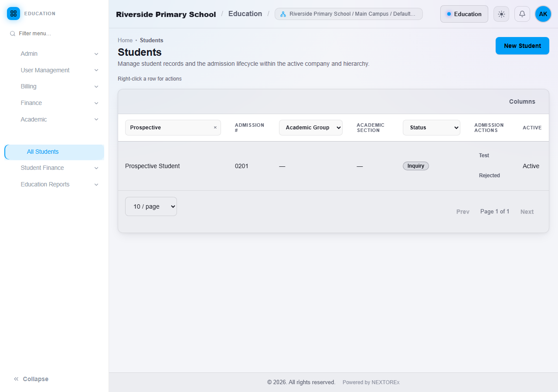Open the Status filter dropdown
Screen dimensions: 558x392
coord(432,128)
